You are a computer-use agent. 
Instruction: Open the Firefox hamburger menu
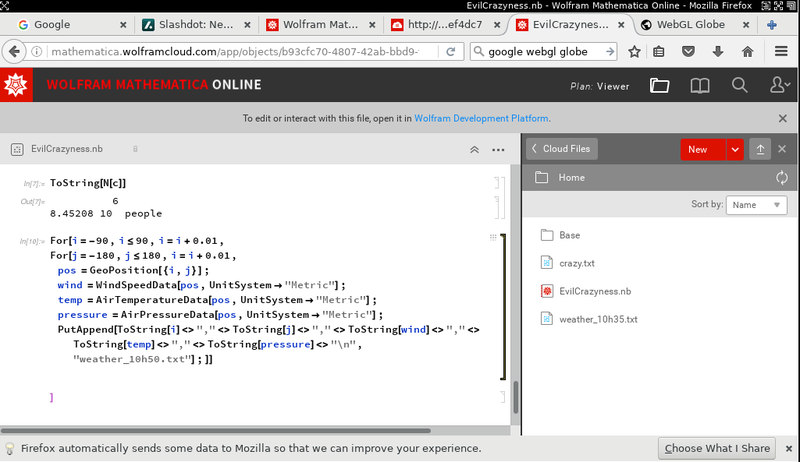click(781, 51)
